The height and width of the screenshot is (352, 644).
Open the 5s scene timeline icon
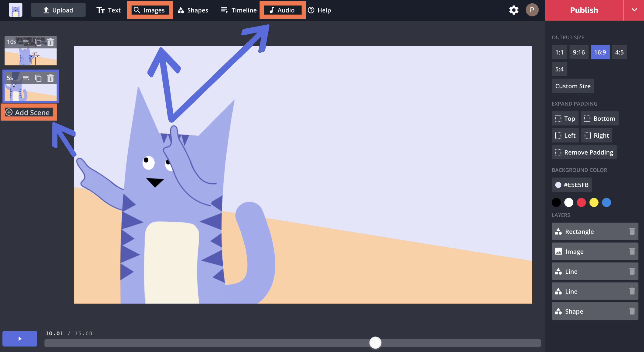pyautogui.click(x=26, y=78)
